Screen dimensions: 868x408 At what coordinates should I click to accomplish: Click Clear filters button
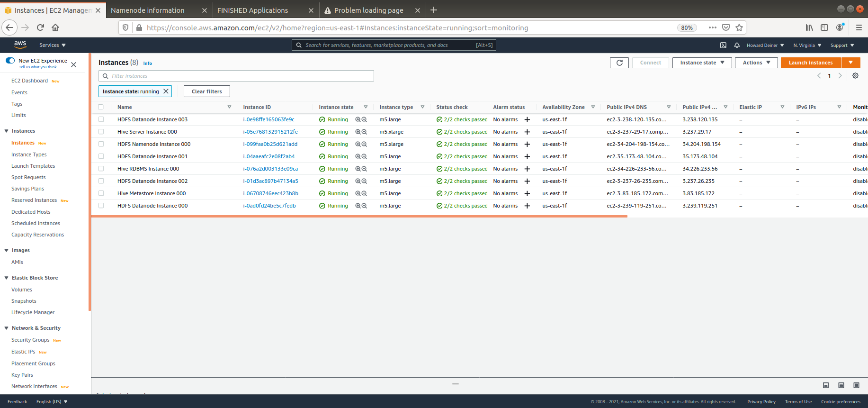pos(207,91)
